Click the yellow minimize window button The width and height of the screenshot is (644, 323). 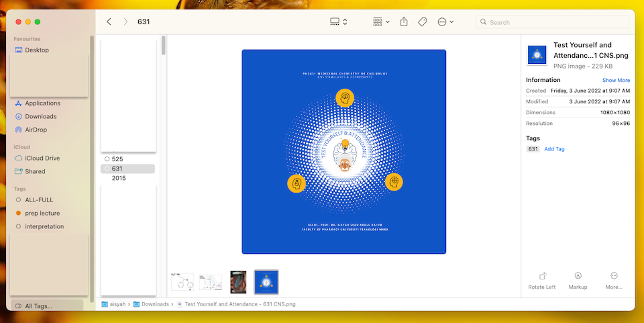[28, 21]
